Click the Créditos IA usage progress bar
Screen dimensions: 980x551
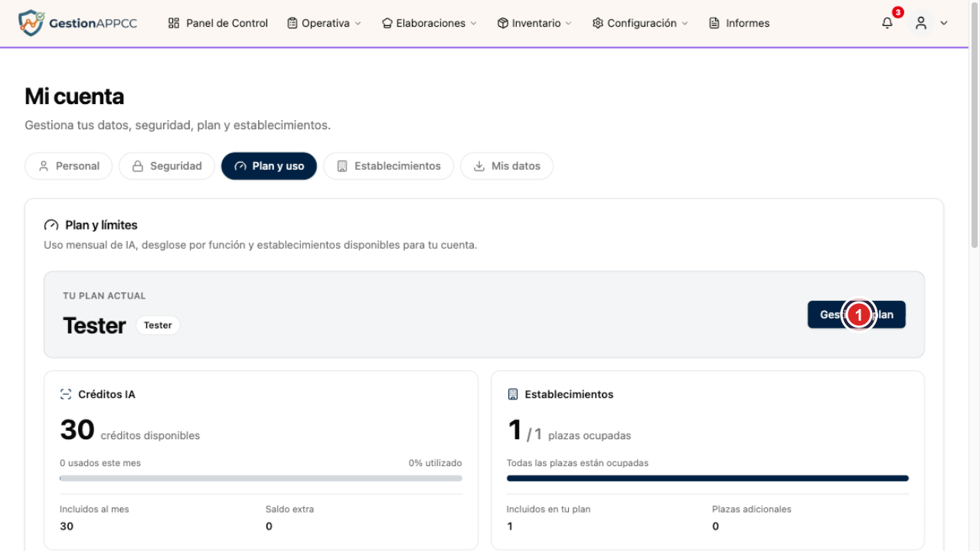pyautogui.click(x=261, y=478)
